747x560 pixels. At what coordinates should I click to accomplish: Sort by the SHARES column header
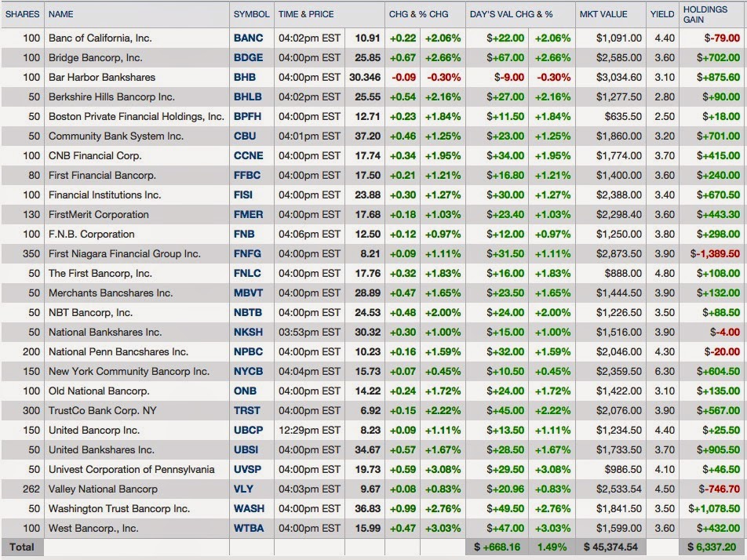[x=23, y=14]
